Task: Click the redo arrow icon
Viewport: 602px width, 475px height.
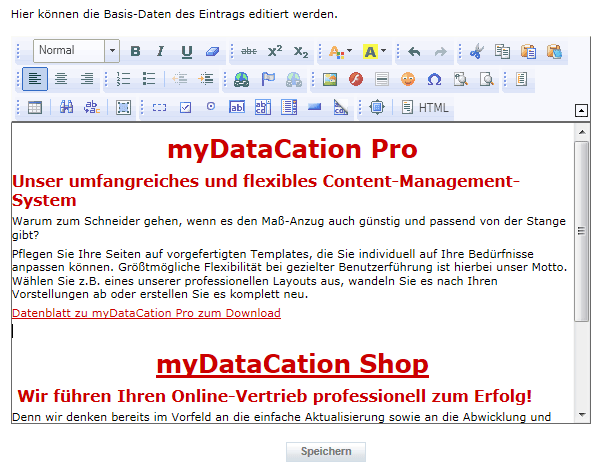Action: [441, 51]
